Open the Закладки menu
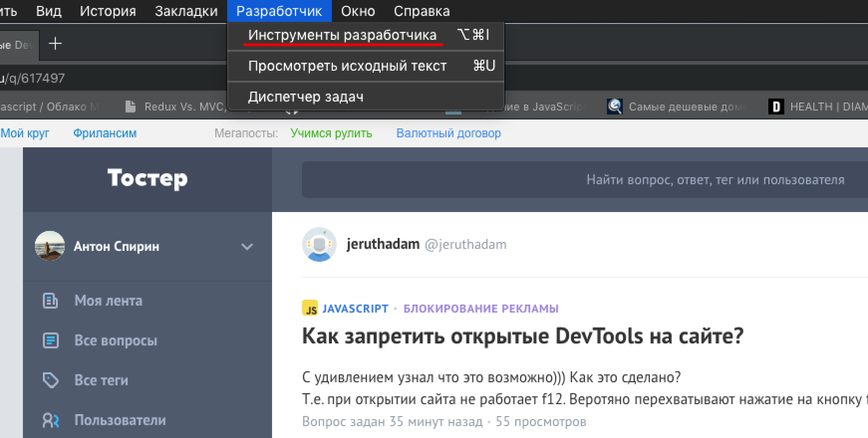Image resolution: width=868 pixels, height=438 pixels. click(x=186, y=11)
